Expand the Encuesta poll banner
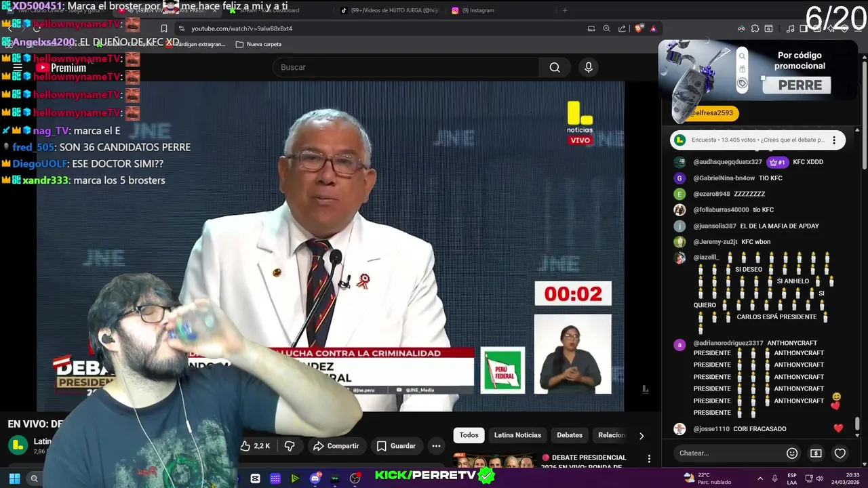Screen dimensions: 868x488 coord(757,140)
